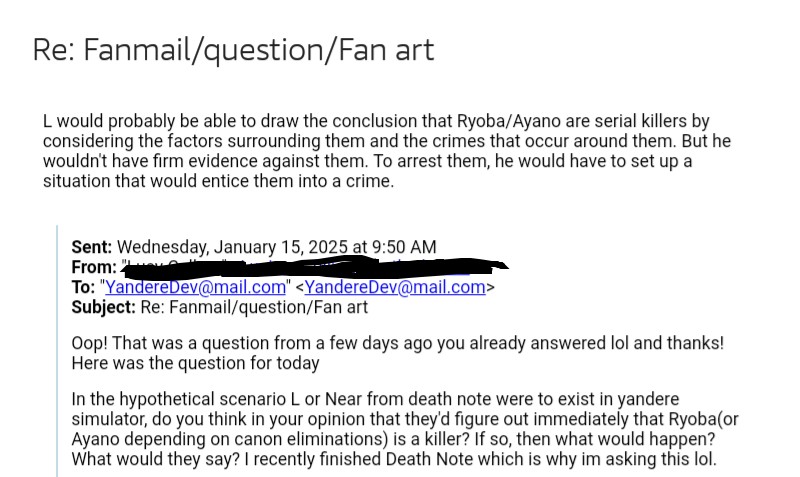Image resolution: width=800 pixels, height=477 pixels.
Task: Click the bold "Sent:" label
Action: click(92, 248)
